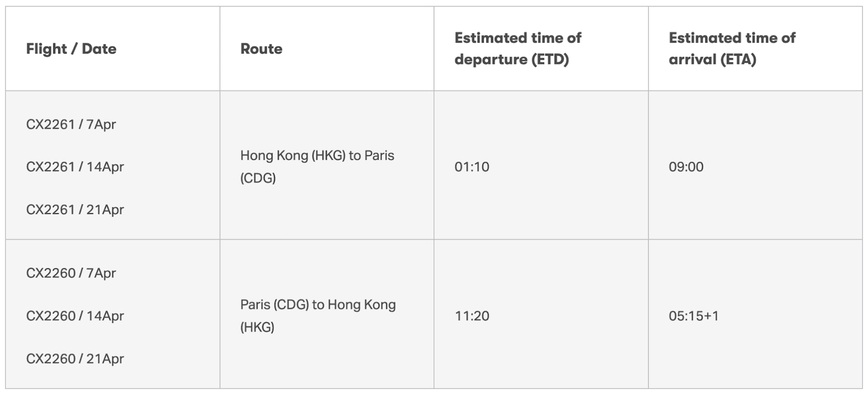Click the 09:00 arrival time
Viewport: 868px width, 395px height.
pos(686,167)
